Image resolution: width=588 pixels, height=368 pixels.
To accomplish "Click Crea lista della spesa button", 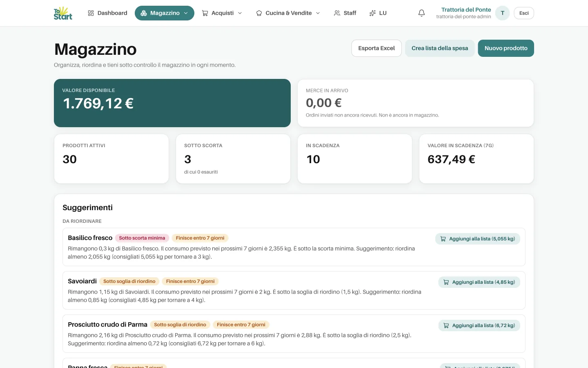I will click(440, 48).
